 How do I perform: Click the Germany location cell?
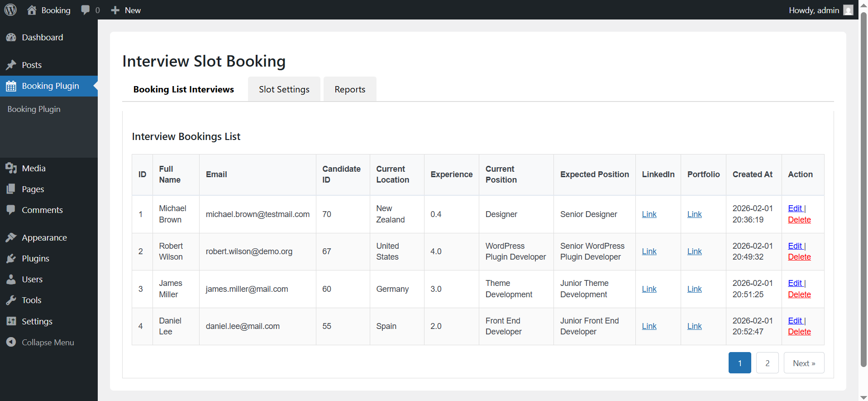coord(397,289)
